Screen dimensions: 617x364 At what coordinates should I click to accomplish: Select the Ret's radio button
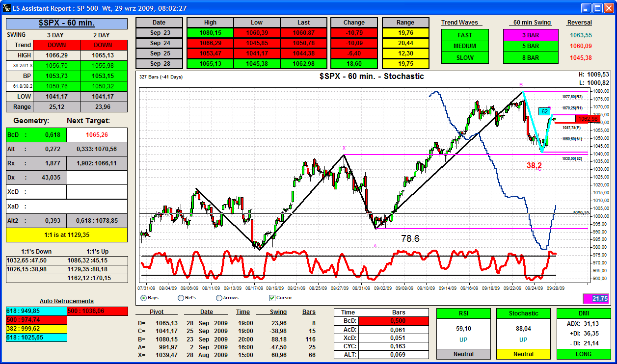[181, 298]
